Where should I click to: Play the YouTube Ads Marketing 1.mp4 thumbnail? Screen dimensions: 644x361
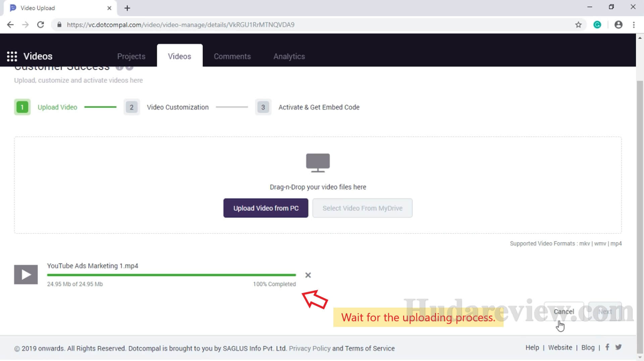pyautogui.click(x=26, y=275)
